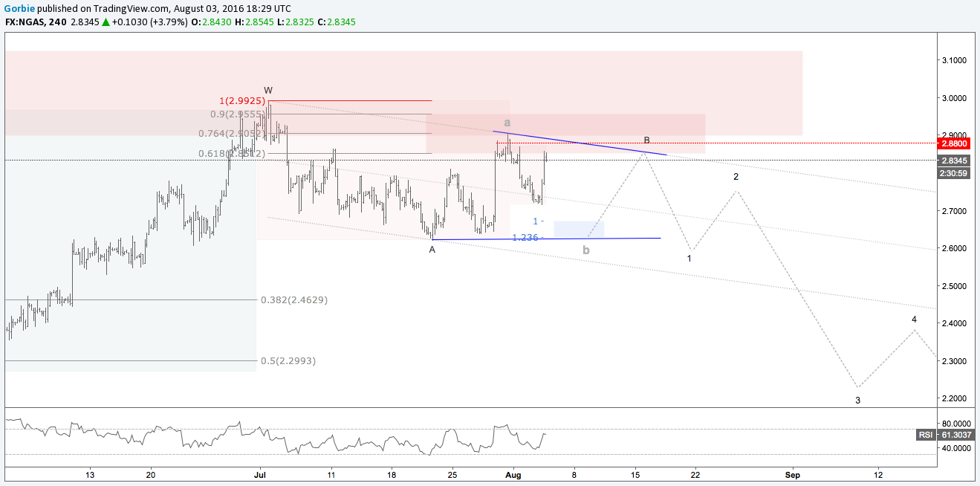Screen dimensions: 980x486
Task: Select the C:2.8345 close value in header
Action: [x=337, y=22]
